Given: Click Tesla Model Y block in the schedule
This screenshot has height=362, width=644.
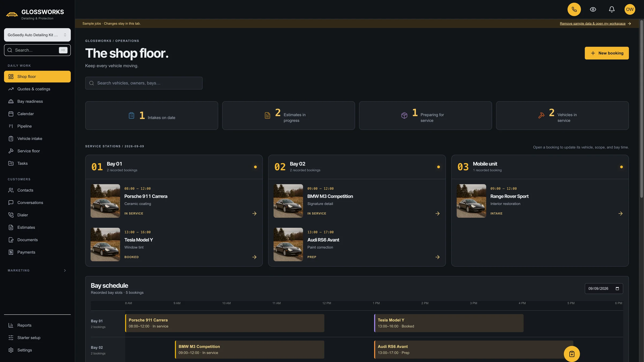Looking at the screenshot, I should 449,323.
